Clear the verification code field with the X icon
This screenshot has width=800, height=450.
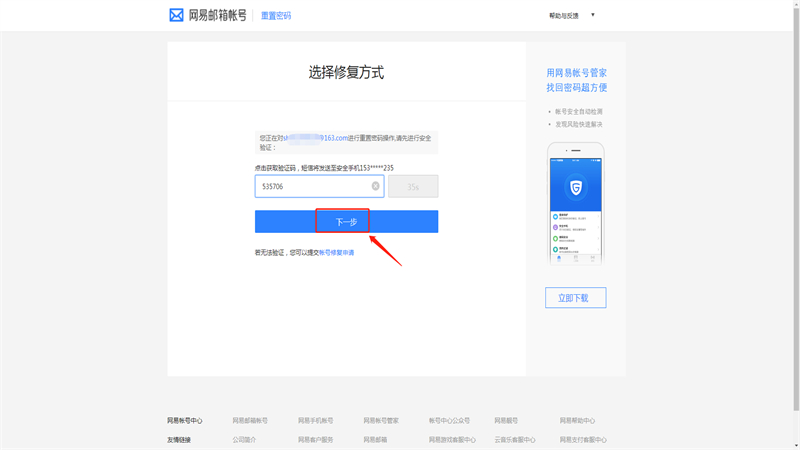(376, 186)
